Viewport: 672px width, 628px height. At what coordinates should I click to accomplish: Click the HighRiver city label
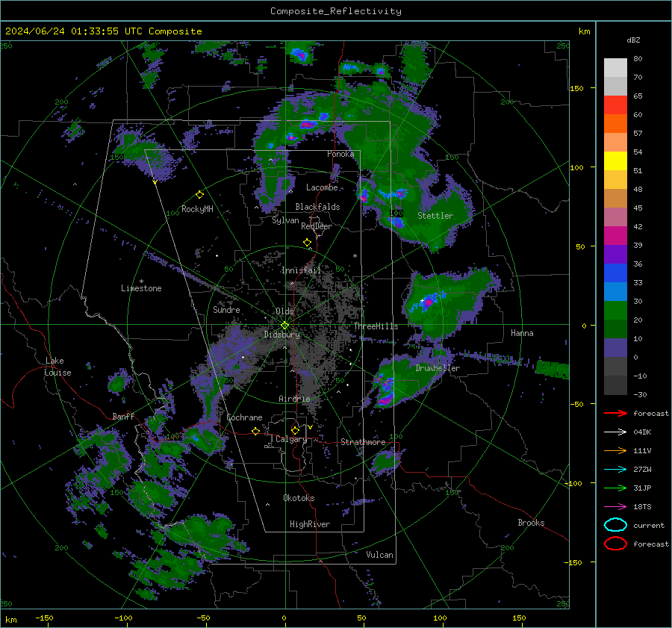(310, 524)
